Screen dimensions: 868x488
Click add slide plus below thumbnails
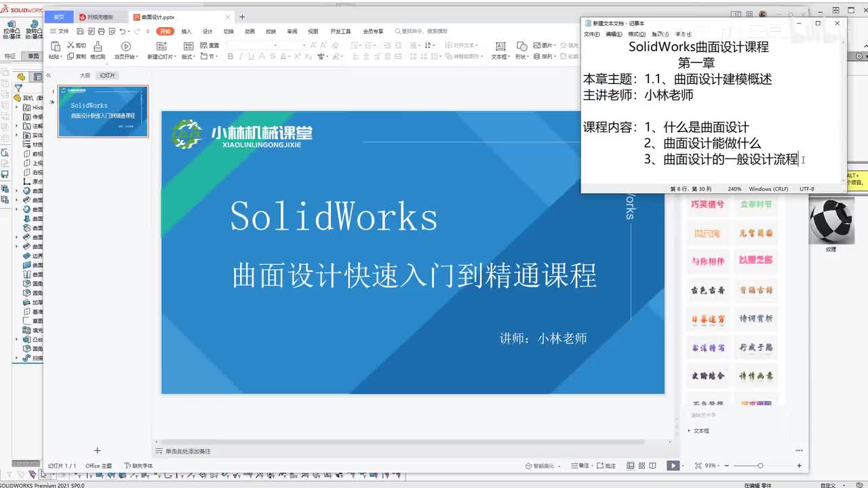(97, 450)
